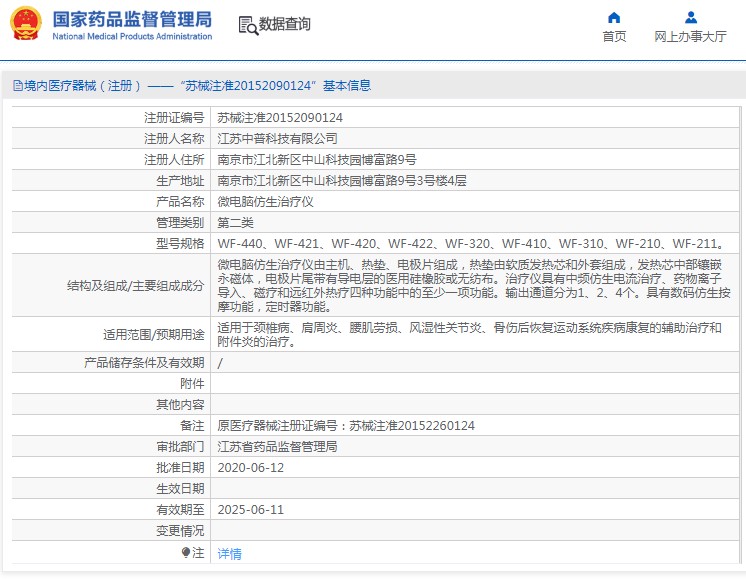
Task: Click the 注册人名称 label
Action: point(174,138)
